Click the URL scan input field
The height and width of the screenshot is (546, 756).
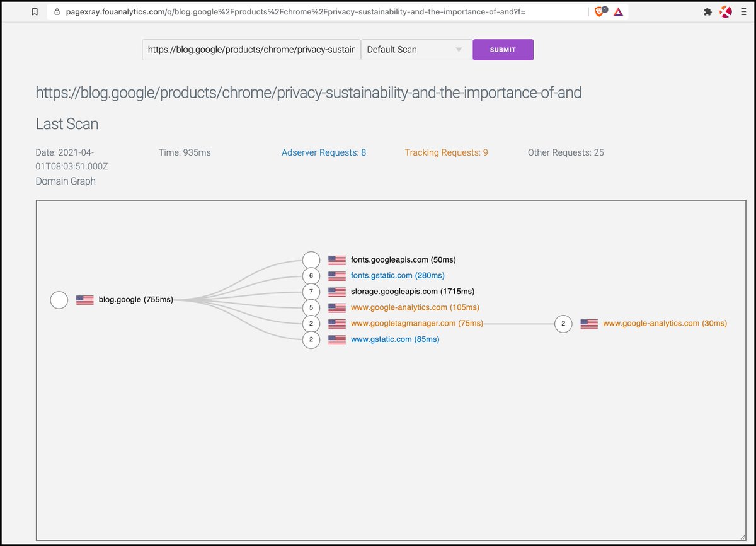tap(251, 50)
